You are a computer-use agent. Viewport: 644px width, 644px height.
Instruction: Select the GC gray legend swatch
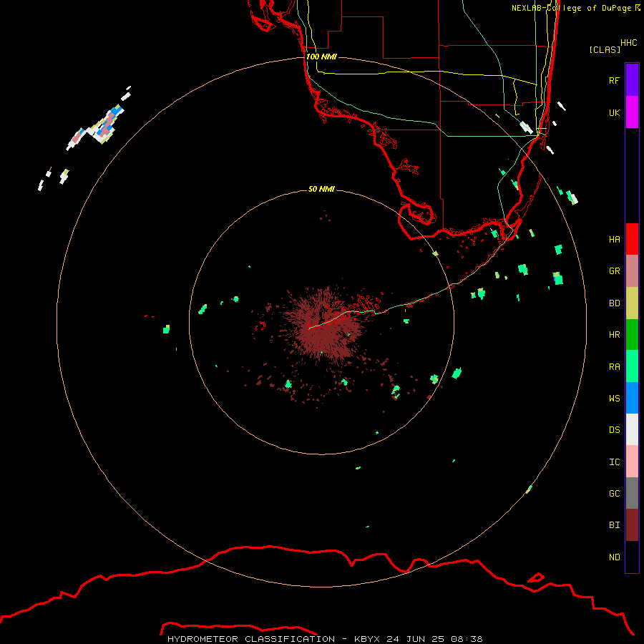[x=632, y=493]
